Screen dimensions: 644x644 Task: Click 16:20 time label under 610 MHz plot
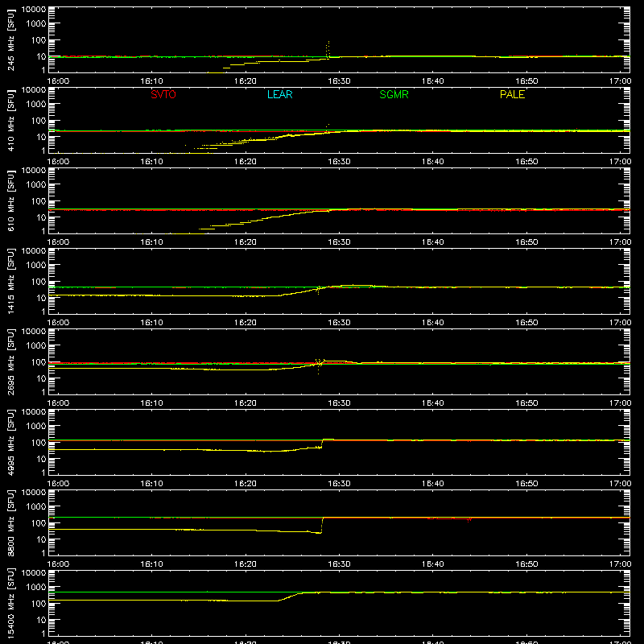coord(246,242)
